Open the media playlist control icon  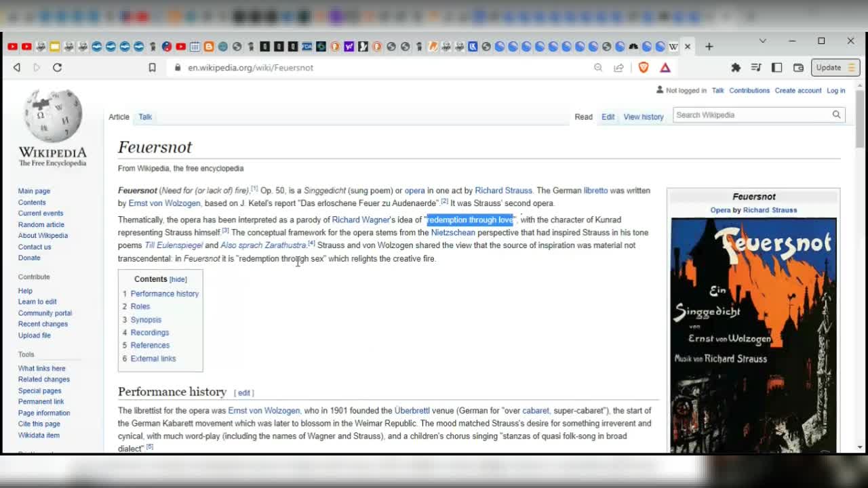756,68
